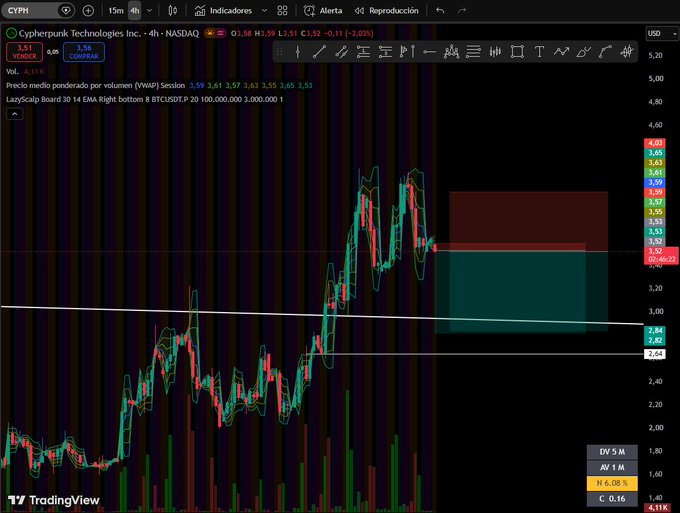This screenshot has height=513, width=680.
Task: Open the USD currency dropdown
Action: (x=661, y=33)
